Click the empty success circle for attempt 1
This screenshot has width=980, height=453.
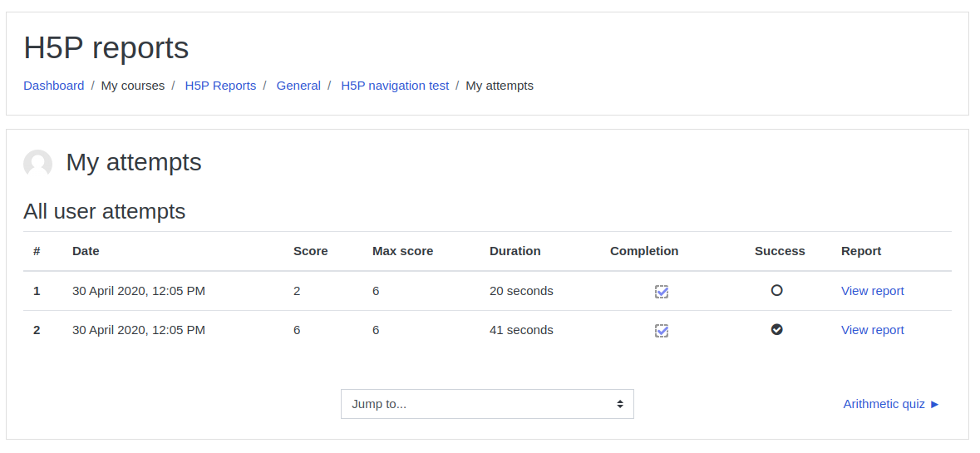(776, 291)
